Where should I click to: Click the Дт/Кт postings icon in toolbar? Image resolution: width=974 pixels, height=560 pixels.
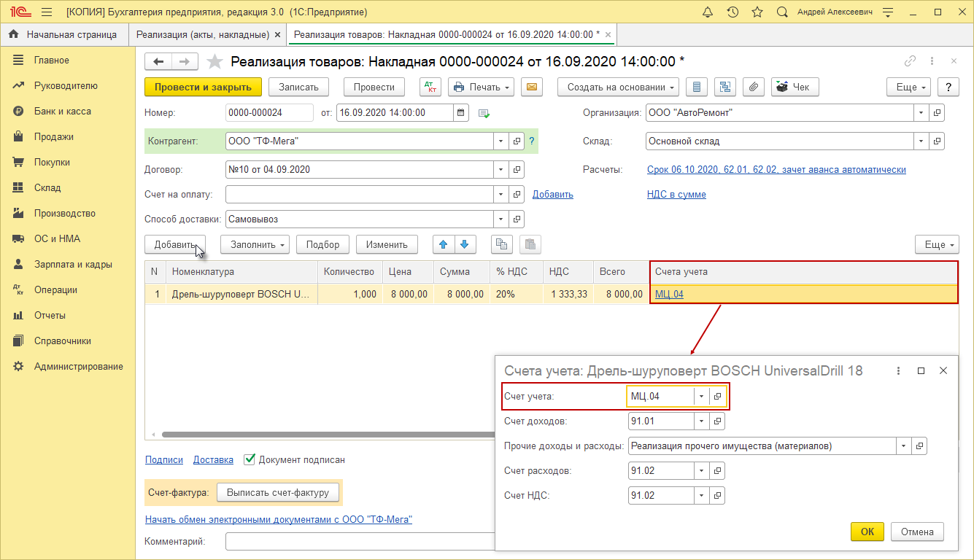pyautogui.click(x=430, y=87)
